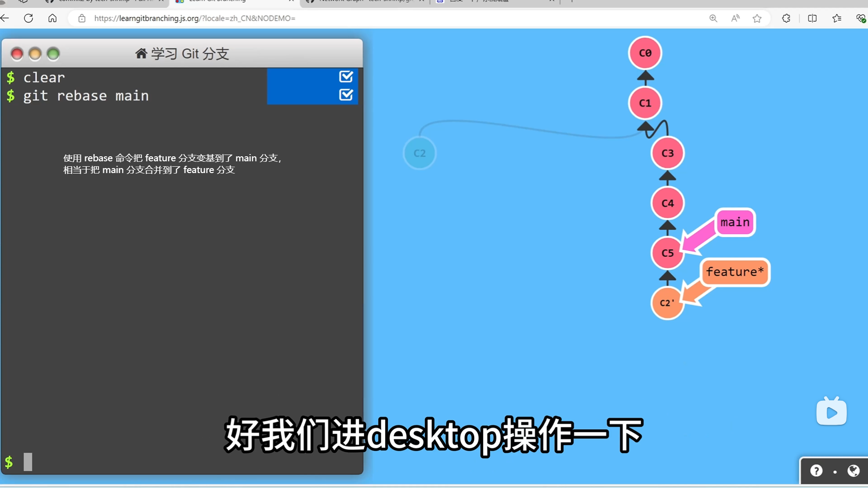868x488 pixels.
Task: Click checkbox next to clear command
Action: coord(346,77)
